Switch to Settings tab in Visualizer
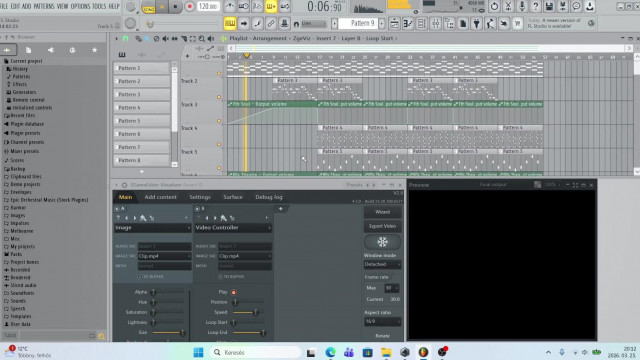The width and height of the screenshot is (640, 360). click(200, 197)
